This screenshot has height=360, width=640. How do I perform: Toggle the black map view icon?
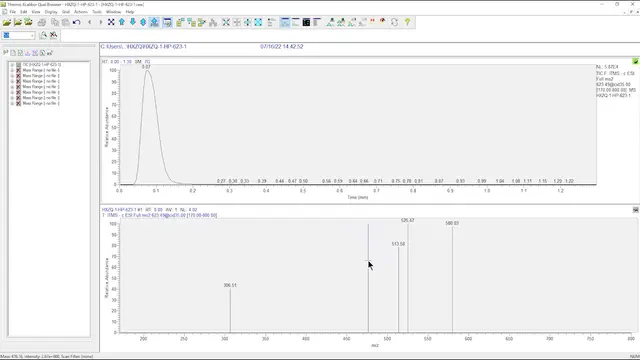[306, 22]
